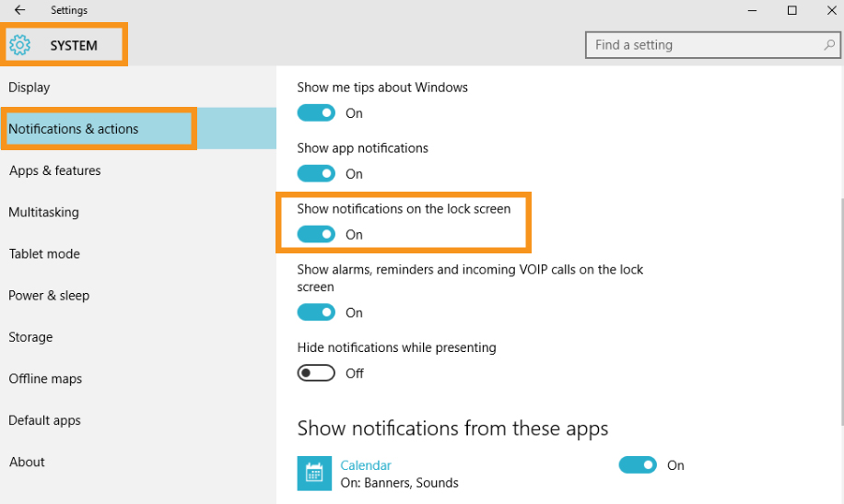This screenshot has width=844, height=504.
Task: Click the Calendar app link
Action: pyautogui.click(x=366, y=465)
